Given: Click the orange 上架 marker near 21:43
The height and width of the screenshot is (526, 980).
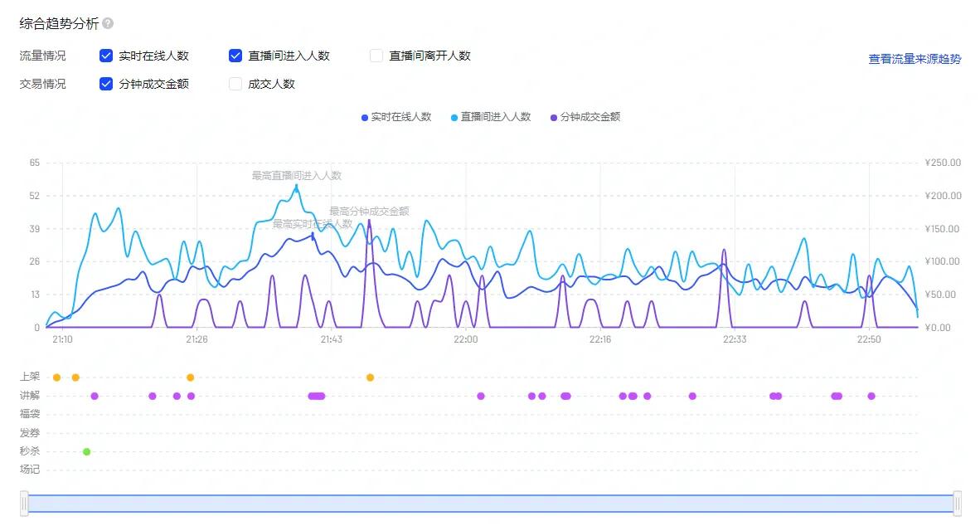Looking at the screenshot, I should pyautogui.click(x=370, y=377).
